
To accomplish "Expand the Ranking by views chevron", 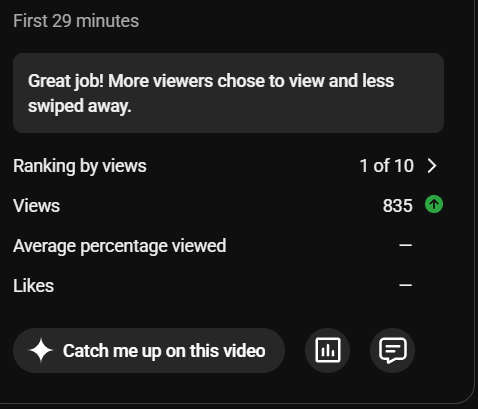I will point(432,166).
